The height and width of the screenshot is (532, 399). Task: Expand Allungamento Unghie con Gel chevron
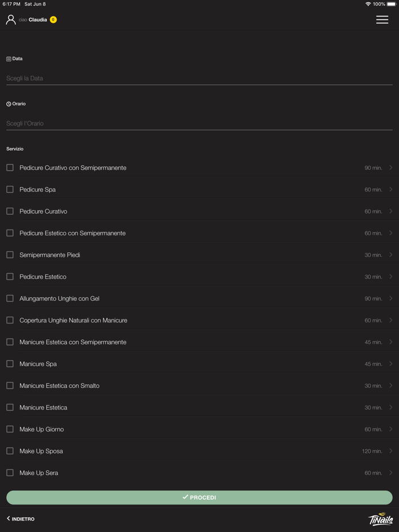390,298
